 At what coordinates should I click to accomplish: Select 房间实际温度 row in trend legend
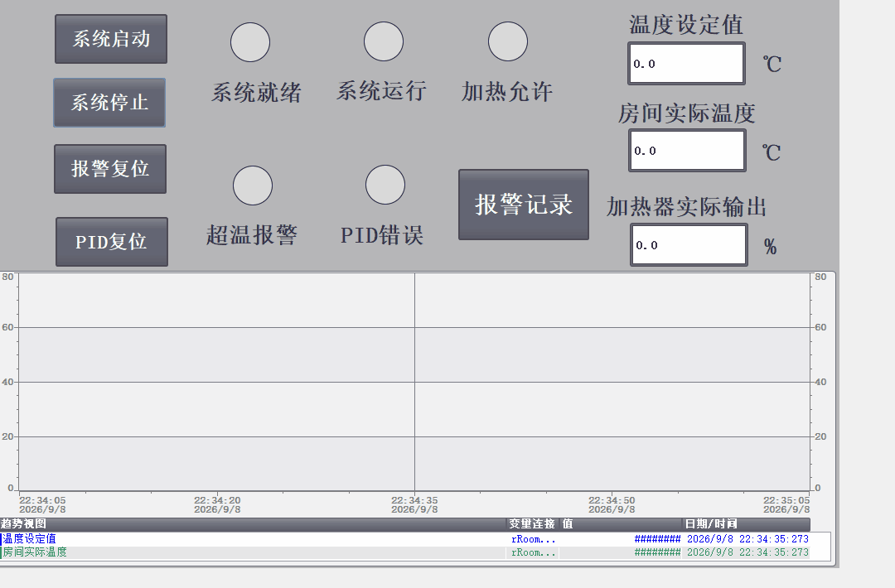(x=404, y=552)
